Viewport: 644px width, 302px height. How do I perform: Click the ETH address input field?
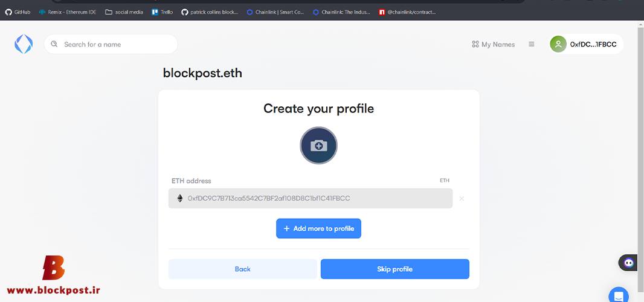click(x=311, y=199)
